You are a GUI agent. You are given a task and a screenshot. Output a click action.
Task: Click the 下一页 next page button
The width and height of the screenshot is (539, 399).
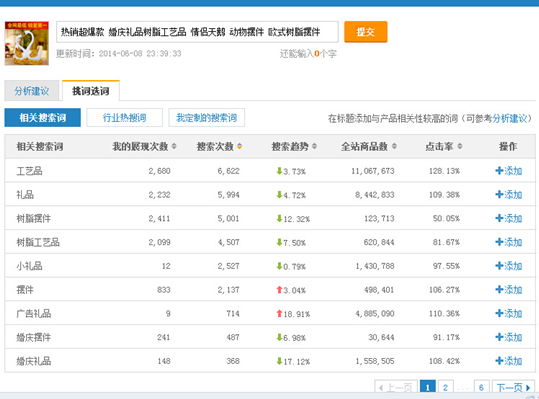(513, 387)
